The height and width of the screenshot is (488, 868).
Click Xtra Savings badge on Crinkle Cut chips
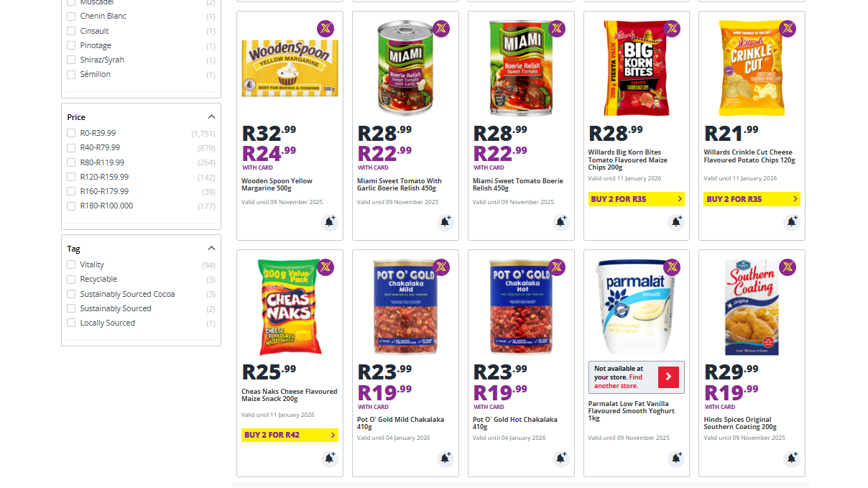click(x=788, y=29)
